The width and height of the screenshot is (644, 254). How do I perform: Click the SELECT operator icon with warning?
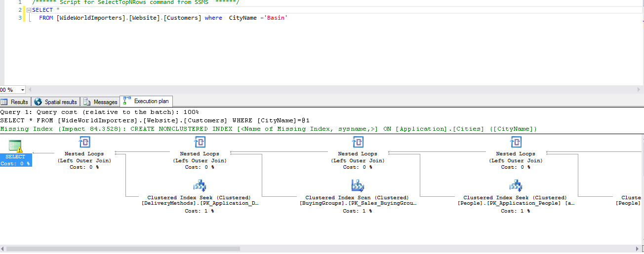[x=16, y=145]
